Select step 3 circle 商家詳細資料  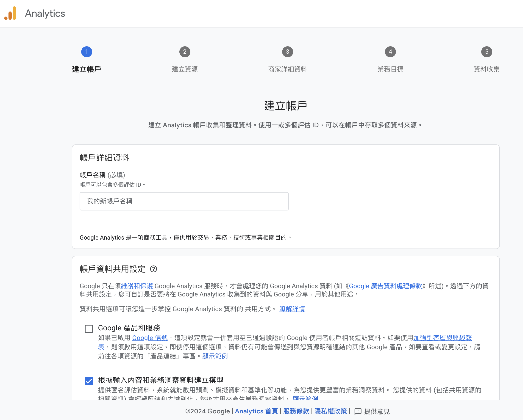tap(287, 52)
